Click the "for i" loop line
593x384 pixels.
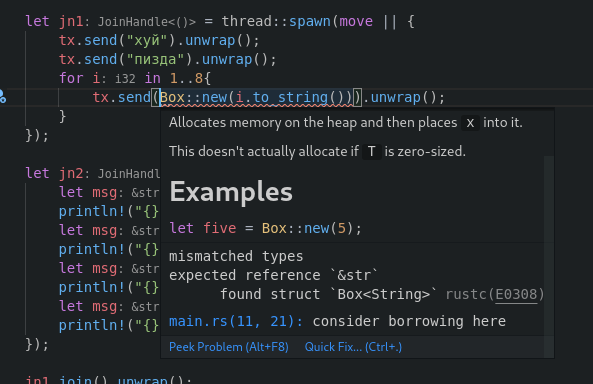(135, 78)
